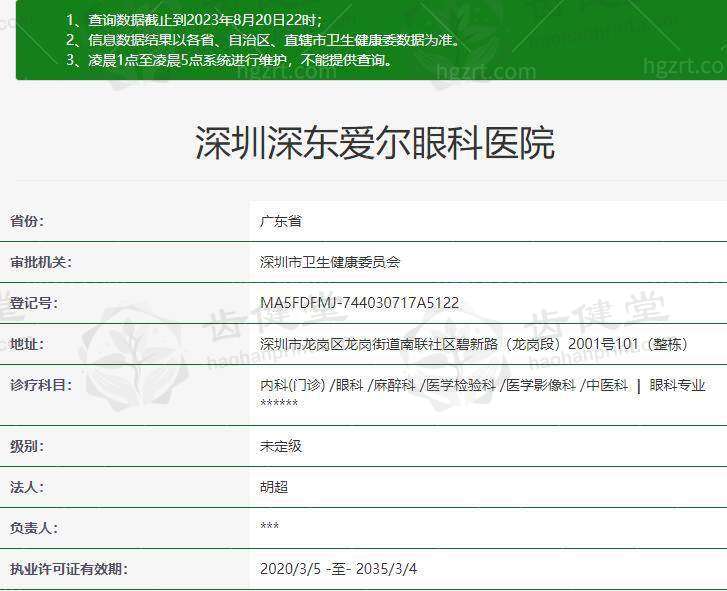Click the 负责人 field label

[33, 528]
